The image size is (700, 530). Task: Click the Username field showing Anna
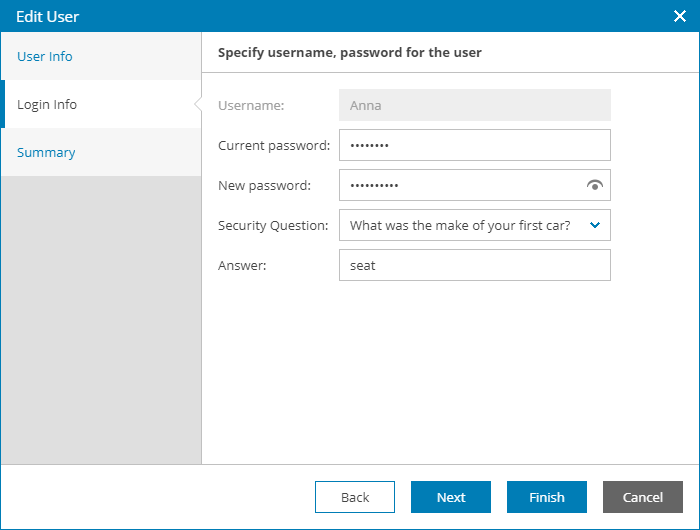coord(474,105)
